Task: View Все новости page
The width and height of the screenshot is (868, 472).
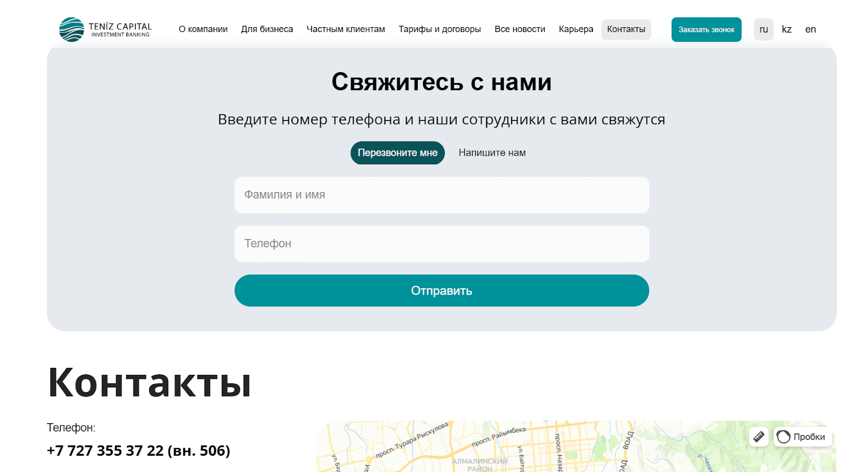Action: pyautogui.click(x=520, y=29)
